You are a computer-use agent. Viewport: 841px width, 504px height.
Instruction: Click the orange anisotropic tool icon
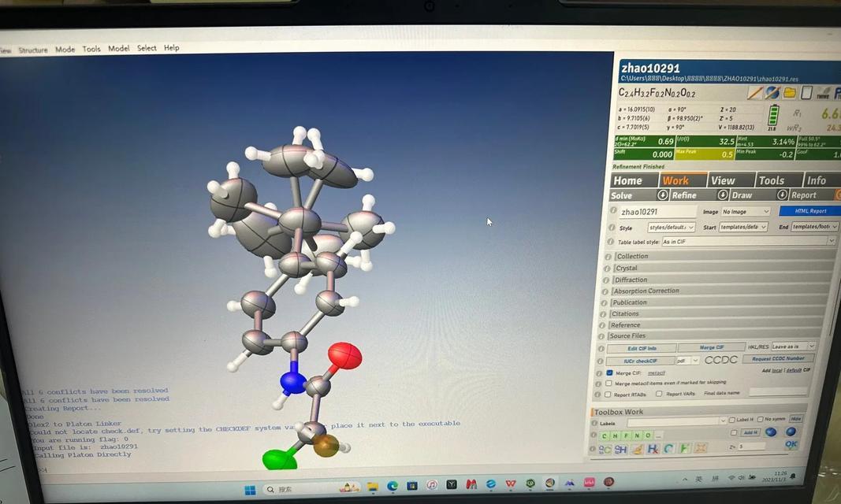click(x=700, y=448)
